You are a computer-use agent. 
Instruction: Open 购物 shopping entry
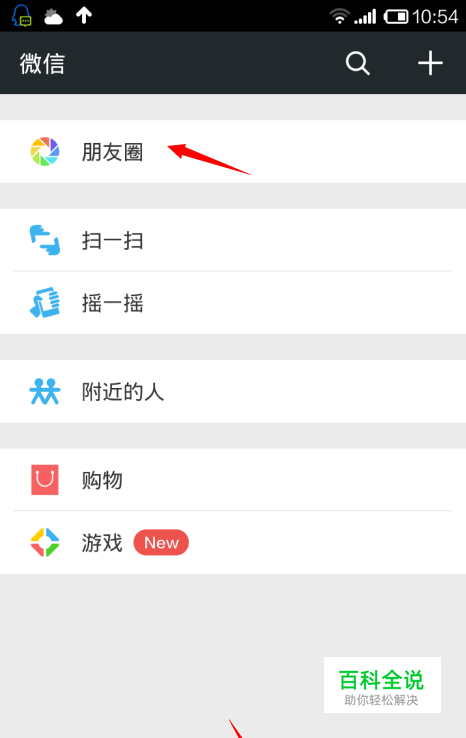click(233, 480)
